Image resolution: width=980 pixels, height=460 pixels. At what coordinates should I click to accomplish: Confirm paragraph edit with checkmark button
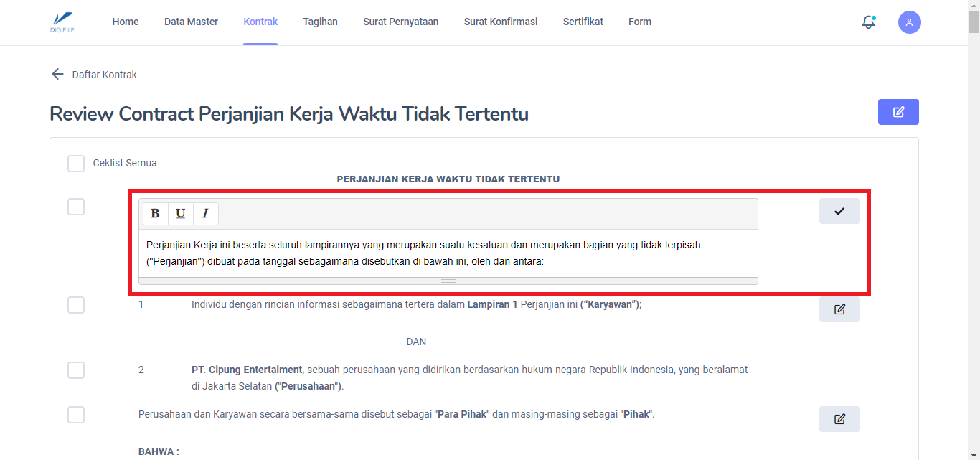click(x=839, y=211)
